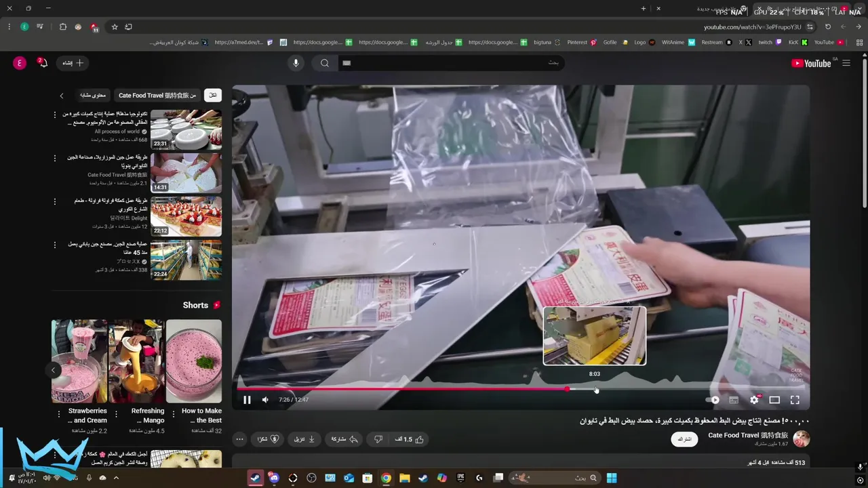The width and height of the screenshot is (868, 488).
Task: Open Discord from the taskbar
Action: tap(274, 478)
